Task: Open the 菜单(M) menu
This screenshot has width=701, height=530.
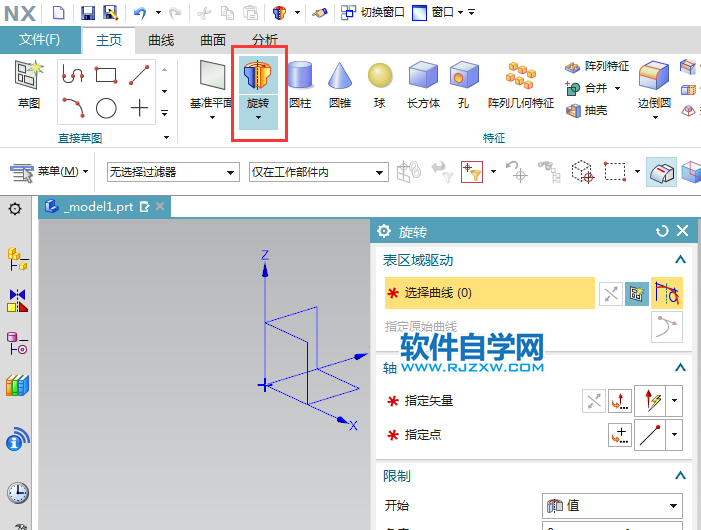Action: click(49, 172)
